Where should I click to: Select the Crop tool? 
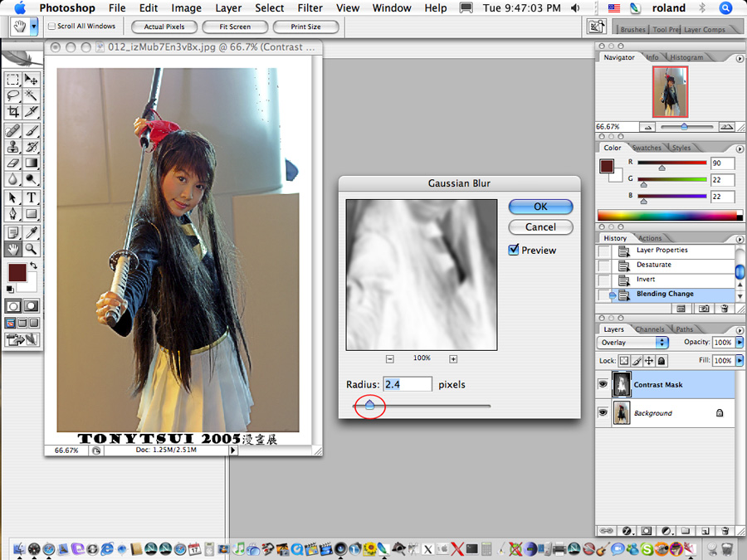12,111
